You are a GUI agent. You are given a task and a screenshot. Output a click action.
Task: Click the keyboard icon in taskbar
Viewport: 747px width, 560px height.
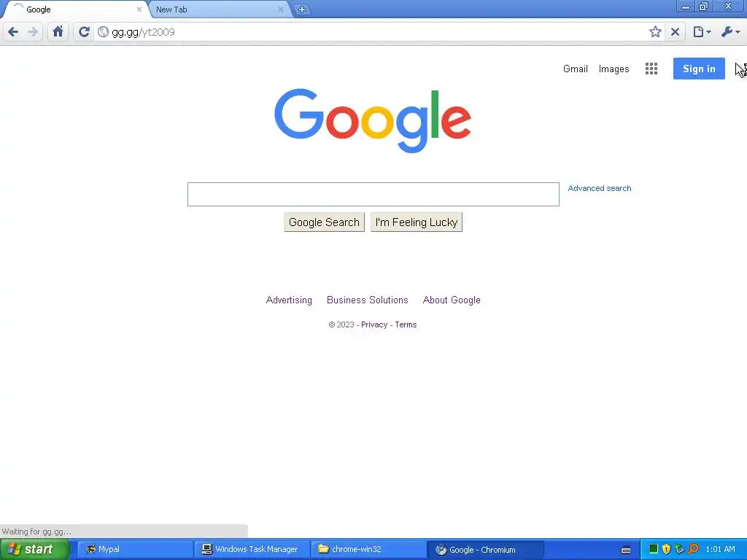(626, 550)
